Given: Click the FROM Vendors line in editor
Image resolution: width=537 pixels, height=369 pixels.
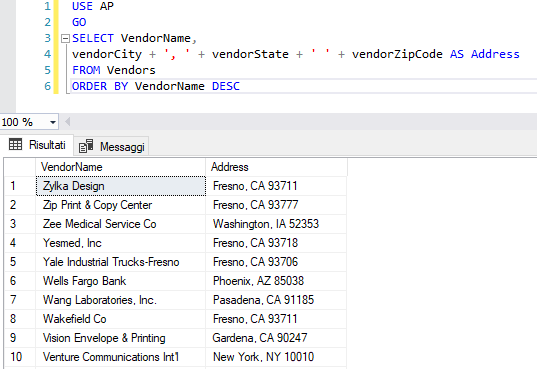Looking at the screenshot, I should click(x=114, y=70).
